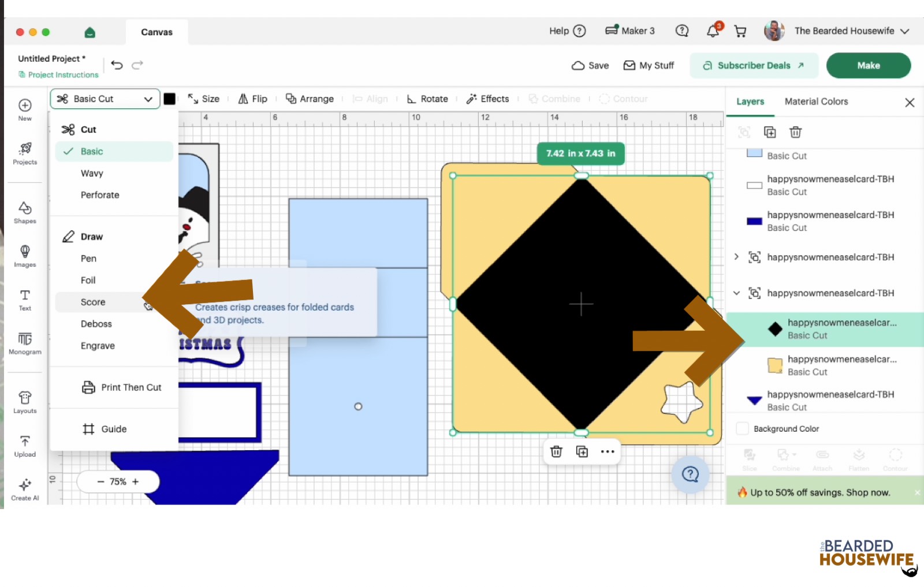
Task: Delete selected layer using Layers trash icon
Action: (x=795, y=132)
